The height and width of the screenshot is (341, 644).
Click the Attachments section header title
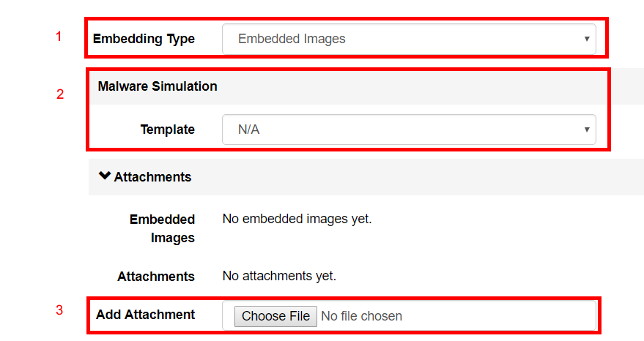pos(152,177)
